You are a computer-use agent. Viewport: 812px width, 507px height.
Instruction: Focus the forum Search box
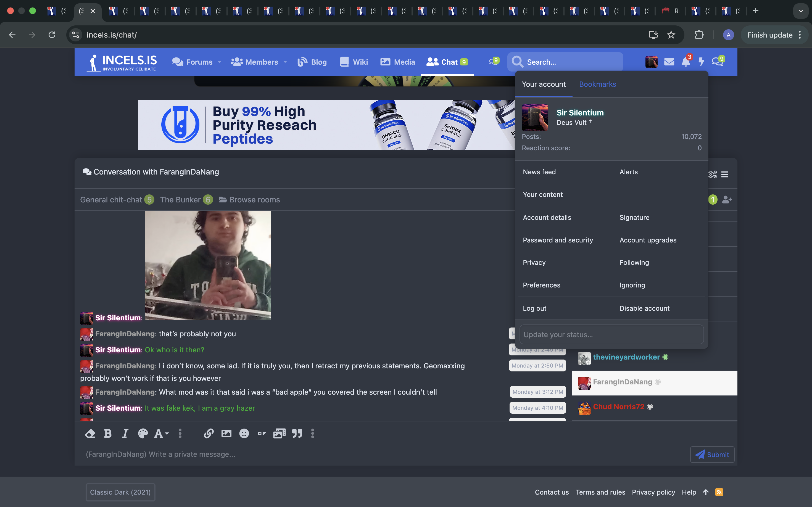click(565, 62)
